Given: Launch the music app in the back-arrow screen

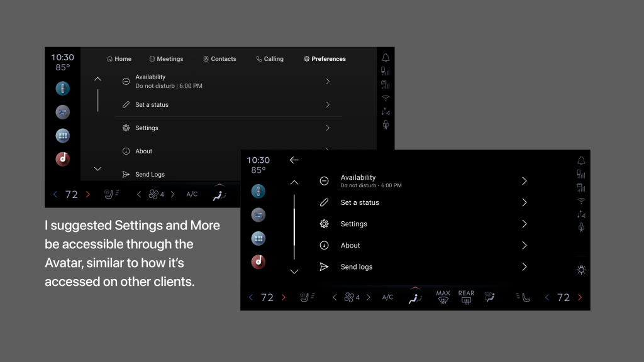Looking at the screenshot, I should [x=258, y=262].
